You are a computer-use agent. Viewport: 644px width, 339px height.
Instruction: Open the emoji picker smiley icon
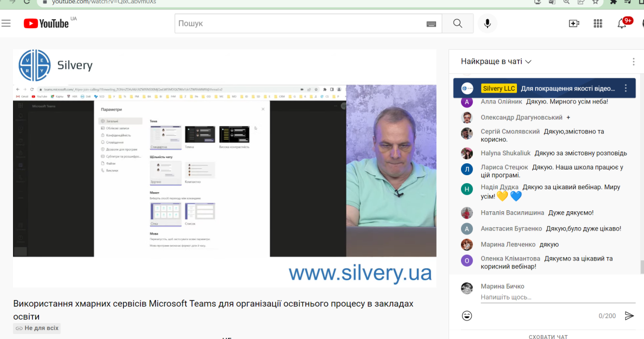tap(467, 316)
